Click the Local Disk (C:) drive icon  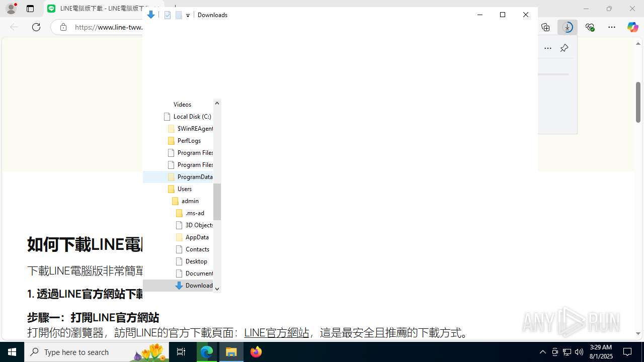168,117
